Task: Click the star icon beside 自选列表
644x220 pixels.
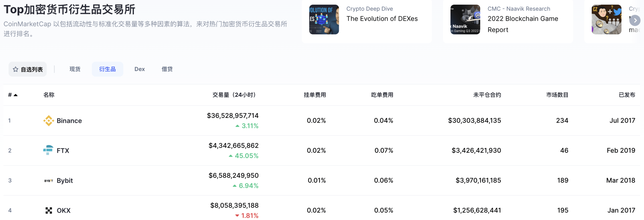Action: click(15, 69)
